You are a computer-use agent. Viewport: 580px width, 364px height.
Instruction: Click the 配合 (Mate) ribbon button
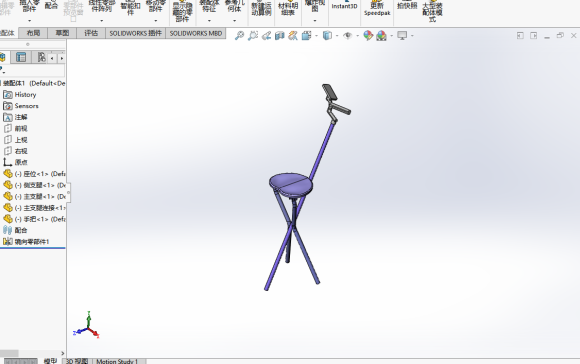[x=51, y=5]
